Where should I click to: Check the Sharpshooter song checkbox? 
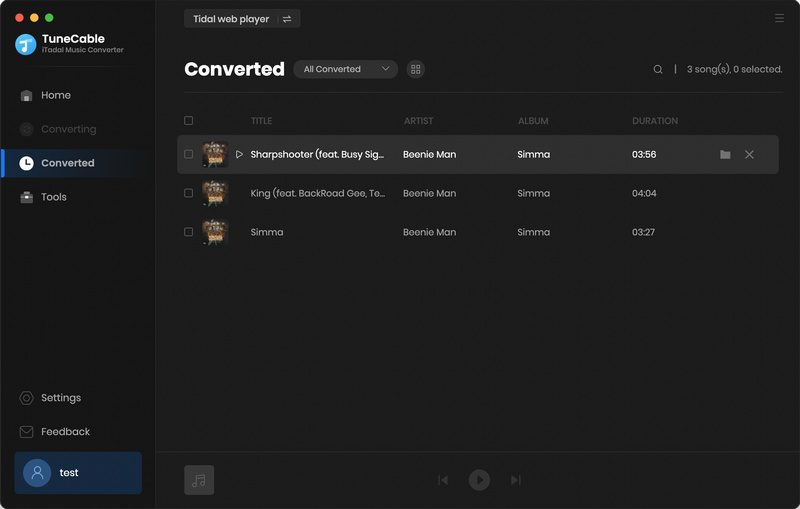[188, 154]
